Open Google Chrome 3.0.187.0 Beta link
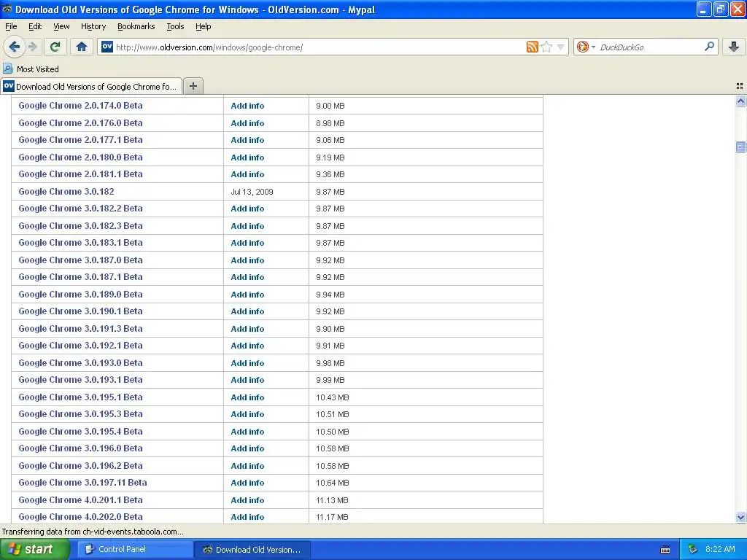The height and width of the screenshot is (560, 747). (80, 260)
